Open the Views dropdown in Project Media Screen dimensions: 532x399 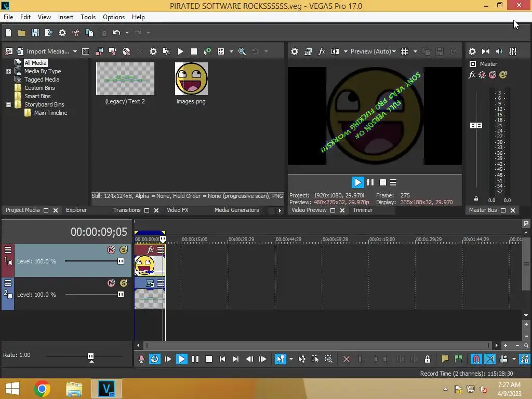(x=231, y=51)
